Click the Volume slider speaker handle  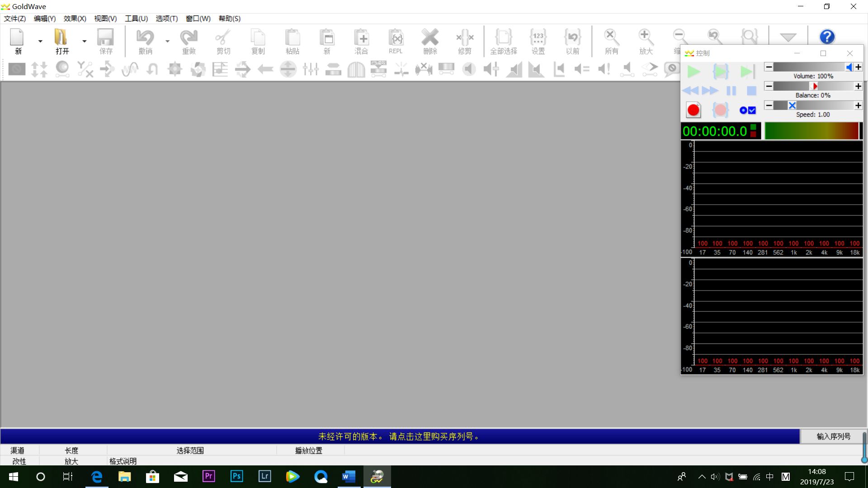click(849, 67)
